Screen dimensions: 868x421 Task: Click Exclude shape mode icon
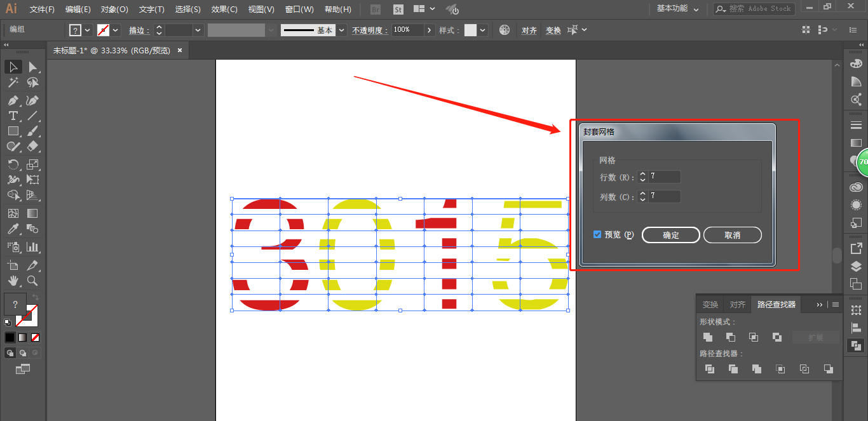(x=776, y=337)
